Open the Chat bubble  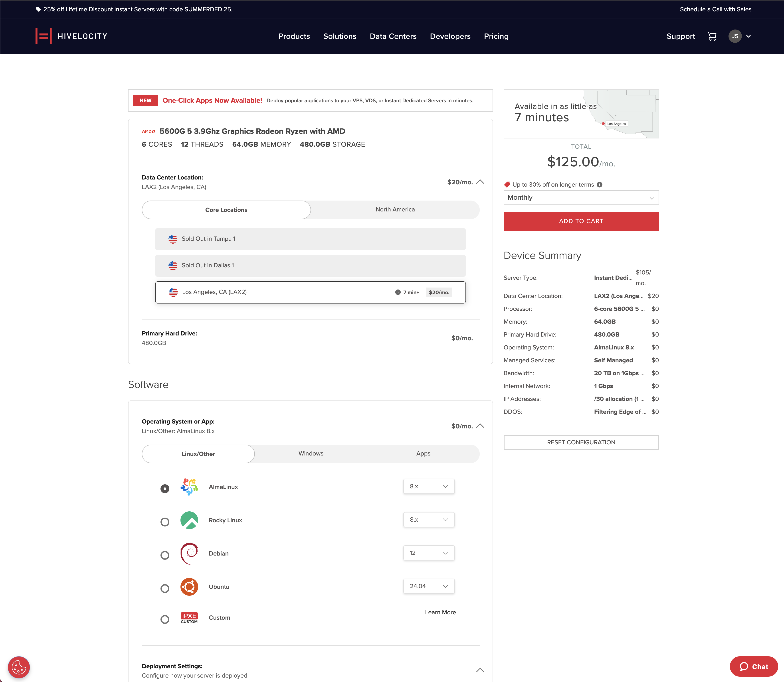tap(754, 666)
